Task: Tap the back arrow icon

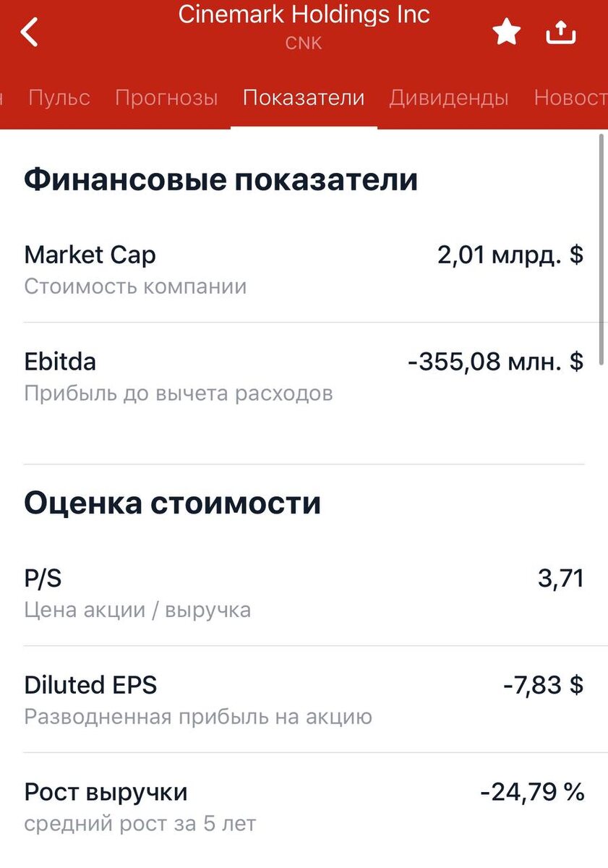Action: (29, 33)
